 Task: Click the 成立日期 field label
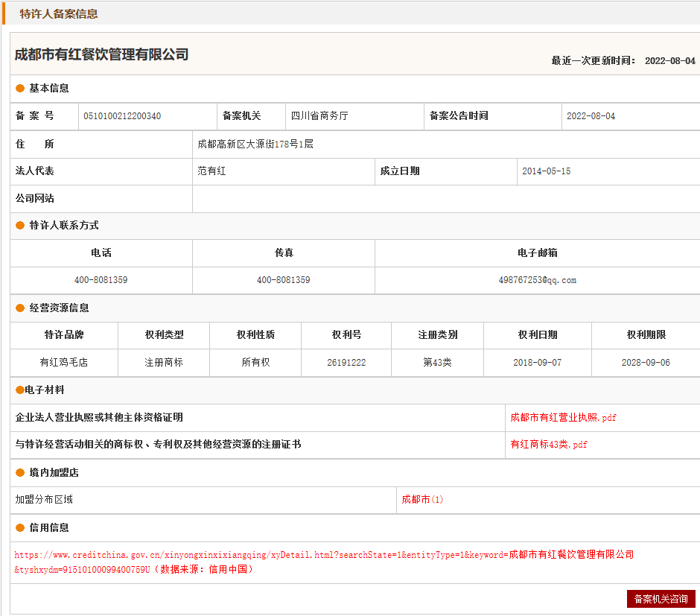[400, 171]
